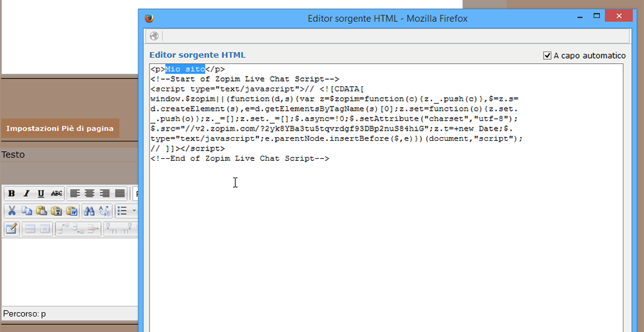Toggle bold formatting in the Testo editor
Screen dimensions: 644x332
point(12,193)
